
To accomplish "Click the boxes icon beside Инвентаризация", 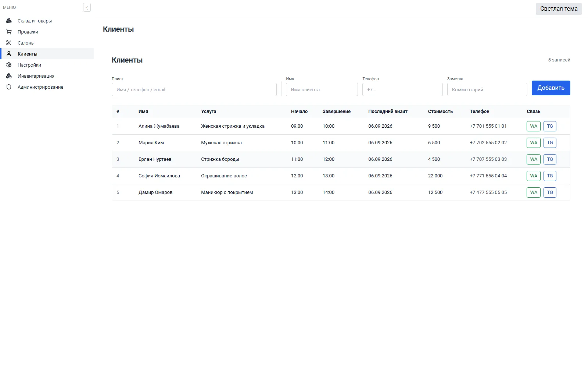I will (9, 76).
